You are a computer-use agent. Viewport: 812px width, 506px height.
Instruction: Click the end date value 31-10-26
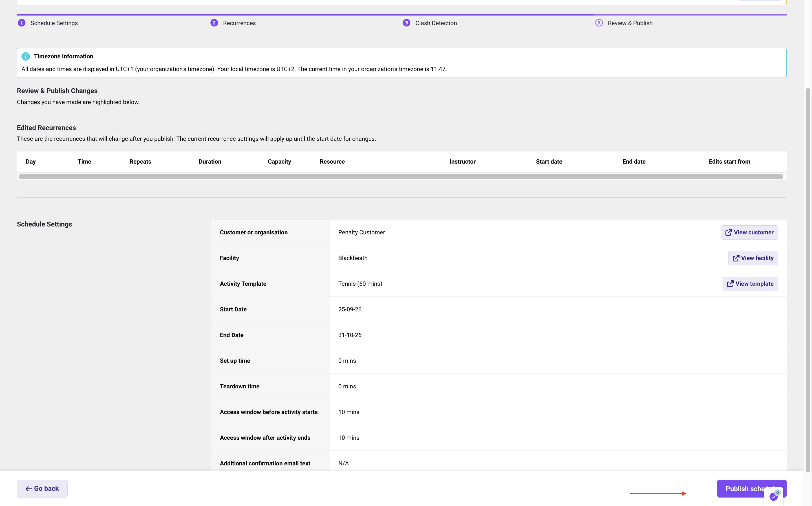[350, 335]
